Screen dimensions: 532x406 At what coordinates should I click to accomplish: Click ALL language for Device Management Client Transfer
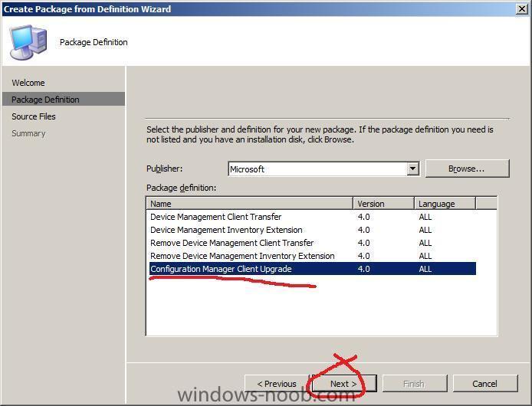click(x=425, y=217)
